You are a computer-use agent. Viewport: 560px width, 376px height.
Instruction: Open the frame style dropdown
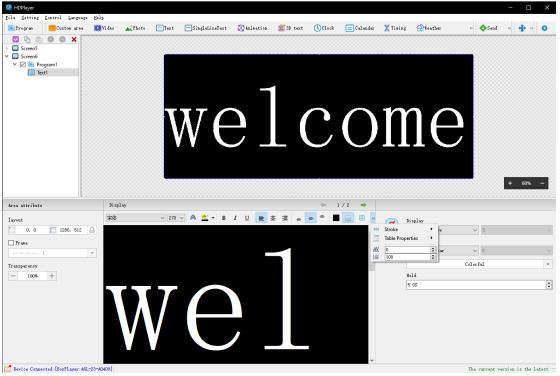pos(92,253)
